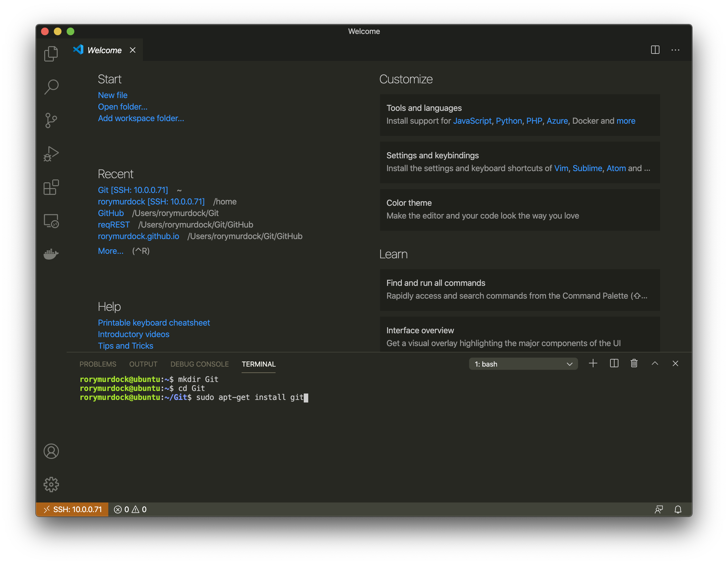Viewport: 728px width, 564px height.
Task: Open the Manage gear icon
Action: coord(51,484)
